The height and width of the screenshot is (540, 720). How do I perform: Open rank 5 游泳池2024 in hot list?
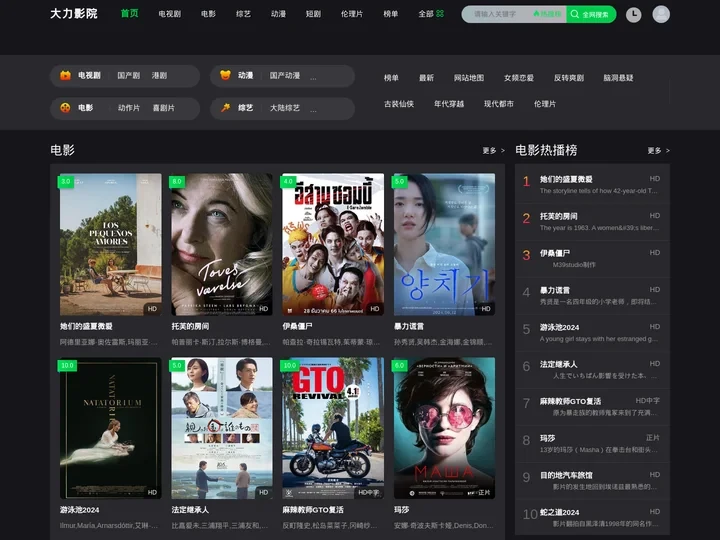pos(592,333)
